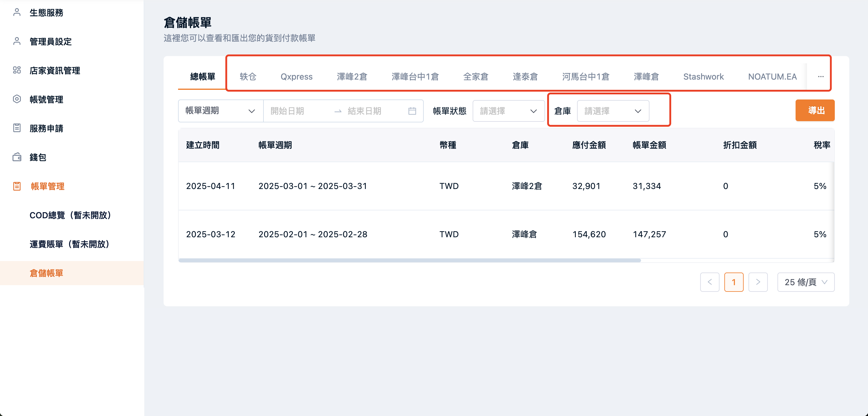
Task: Open the more tabs ellipsis icon
Action: (x=821, y=77)
